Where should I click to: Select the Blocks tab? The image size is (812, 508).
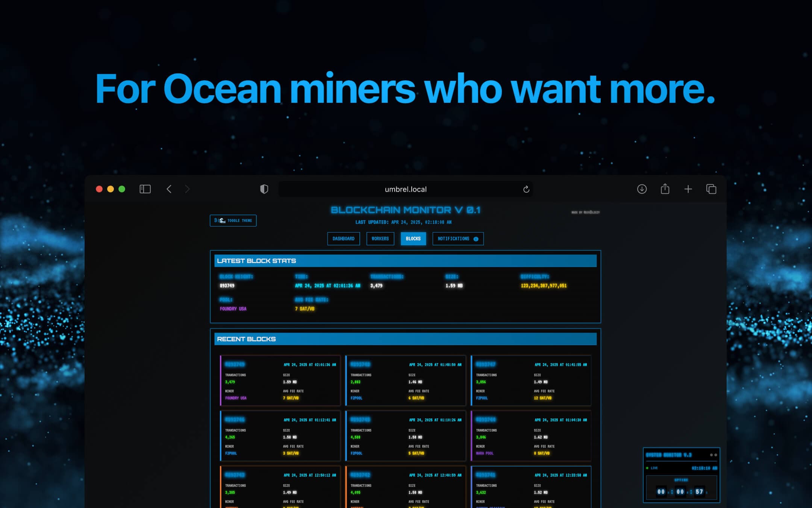click(413, 239)
